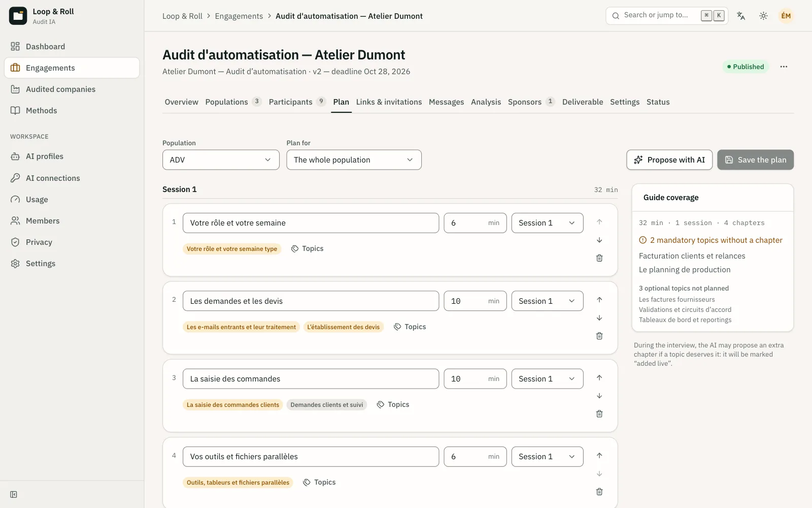This screenshot has width=812, height=508.
Task: Edit the 6 min duration for chapter 1
Action: (x=475, y=223)
